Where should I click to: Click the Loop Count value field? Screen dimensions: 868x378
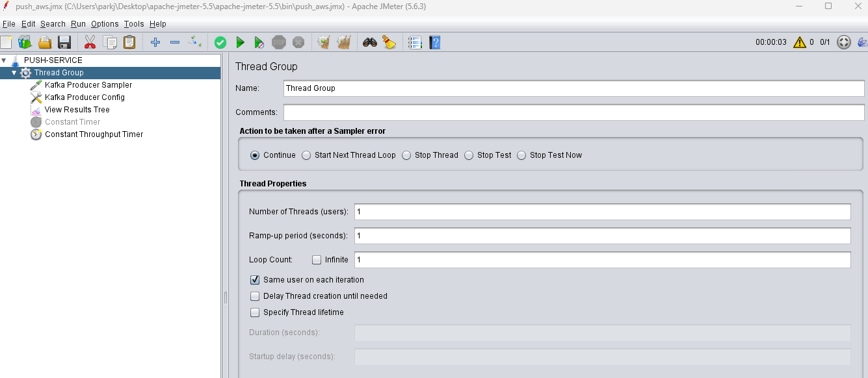pyautogui.click(x=602, y=260)
